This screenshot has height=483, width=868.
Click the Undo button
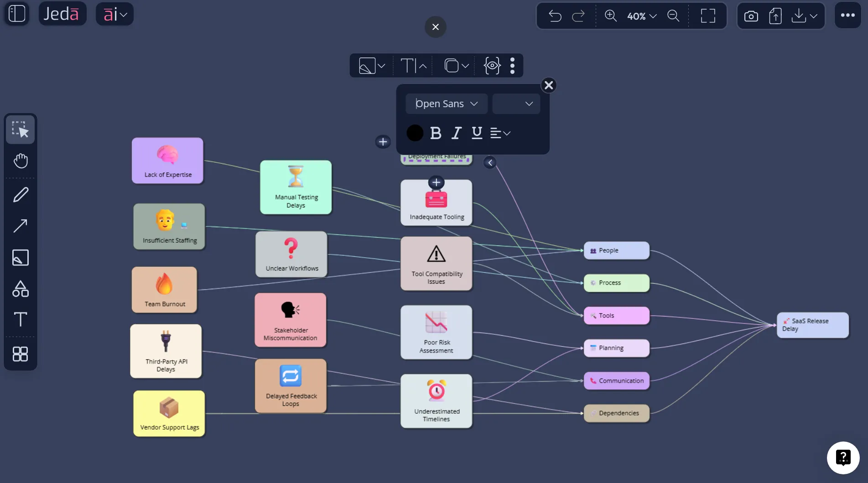pyautogui.click(x=555, y=16)
